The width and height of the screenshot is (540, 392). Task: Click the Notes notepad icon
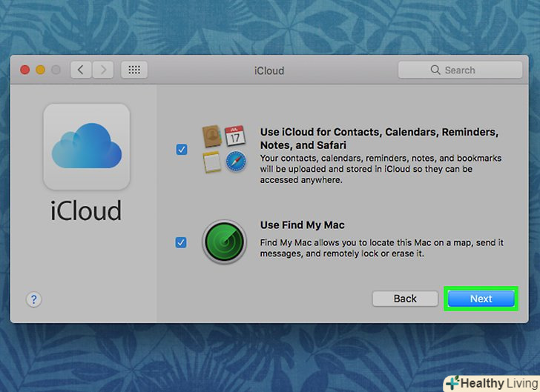[211, 162]
